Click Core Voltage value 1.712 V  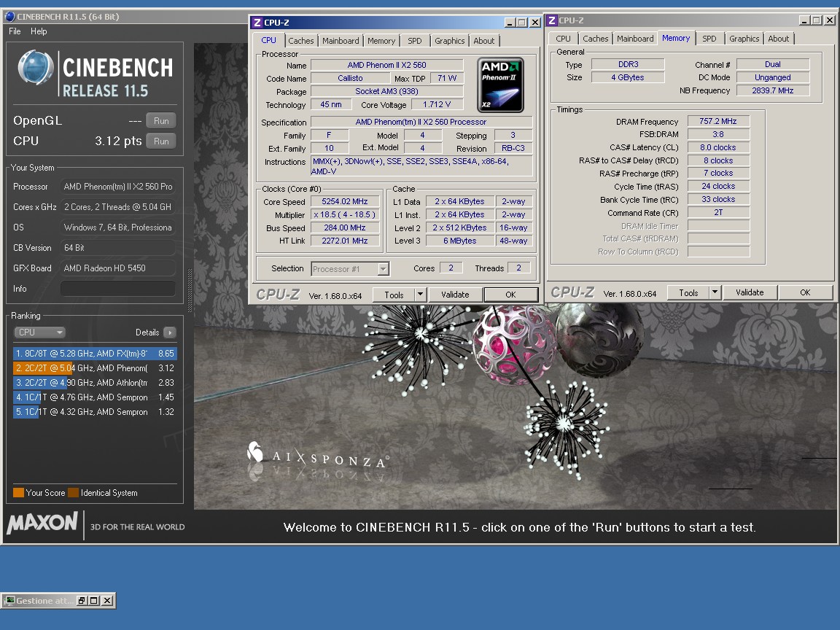tap(437, 104)
